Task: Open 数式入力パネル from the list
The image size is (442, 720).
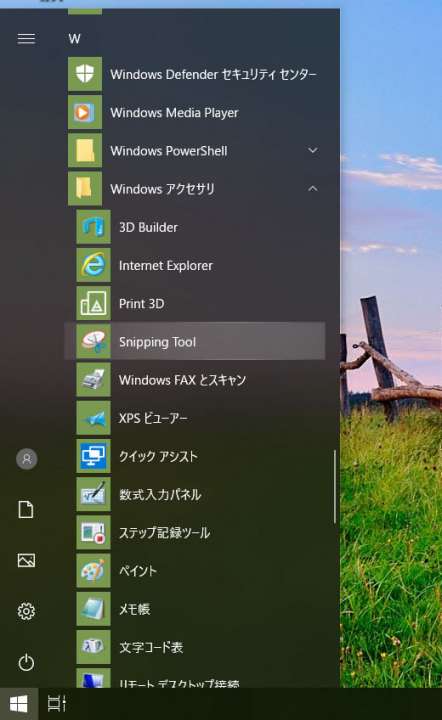Action: [x=160, y=495]
